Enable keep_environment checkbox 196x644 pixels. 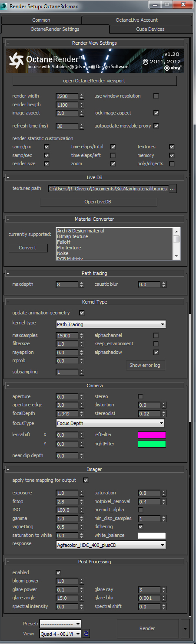pyautogui.click(x=156, y=343)
